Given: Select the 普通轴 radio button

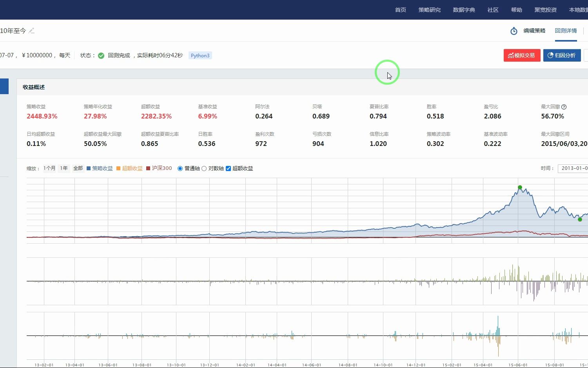Looking at the screenshot, I should [180, 168].
